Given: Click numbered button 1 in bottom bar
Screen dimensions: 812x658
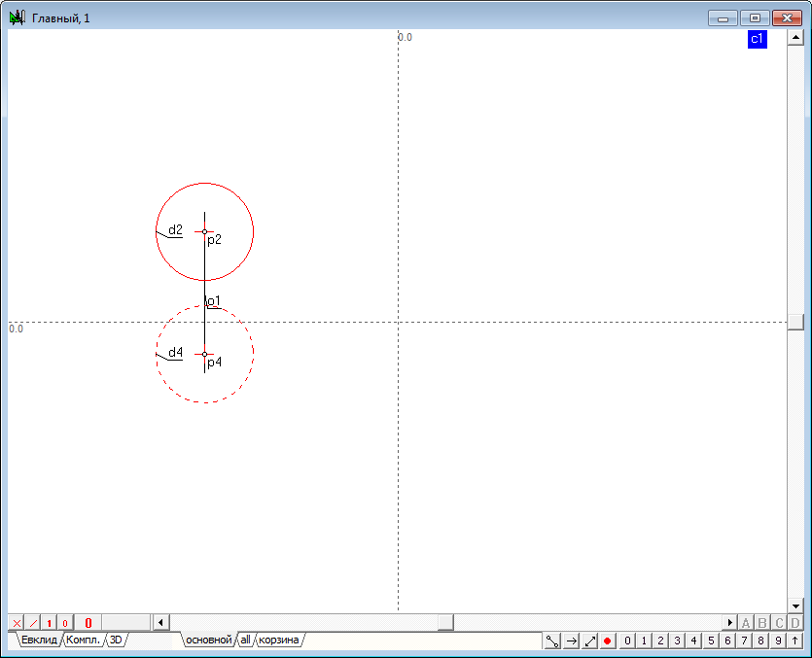Looking at the screenshot, I should click(644, 641).
